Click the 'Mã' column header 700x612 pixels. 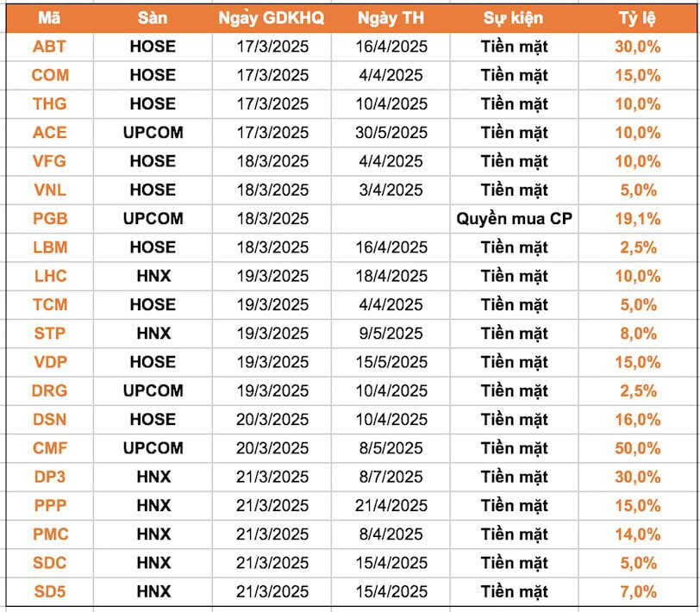[x=49, y=18]
